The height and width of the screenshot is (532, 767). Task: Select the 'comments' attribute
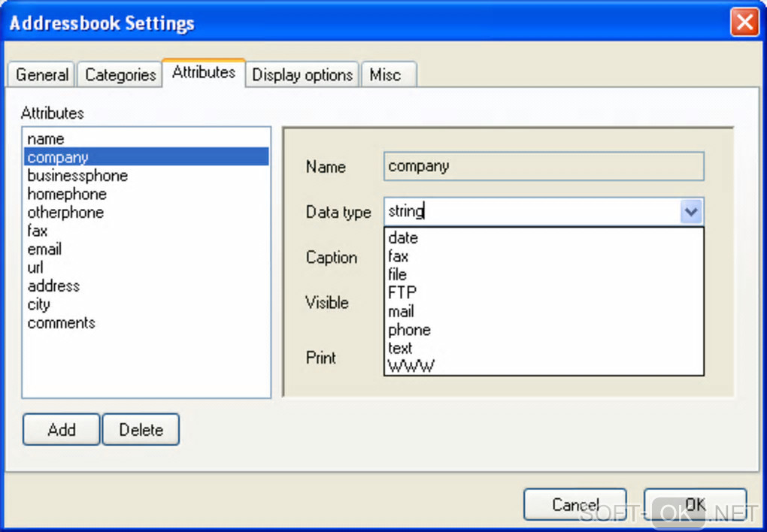(62, 323)
